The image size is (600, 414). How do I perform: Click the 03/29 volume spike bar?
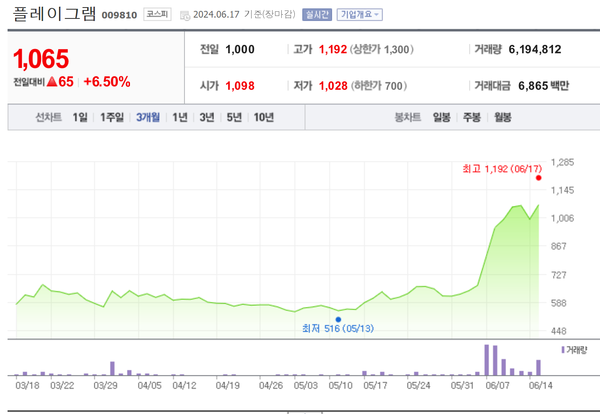pyautogui.click(x=112, y=368)
